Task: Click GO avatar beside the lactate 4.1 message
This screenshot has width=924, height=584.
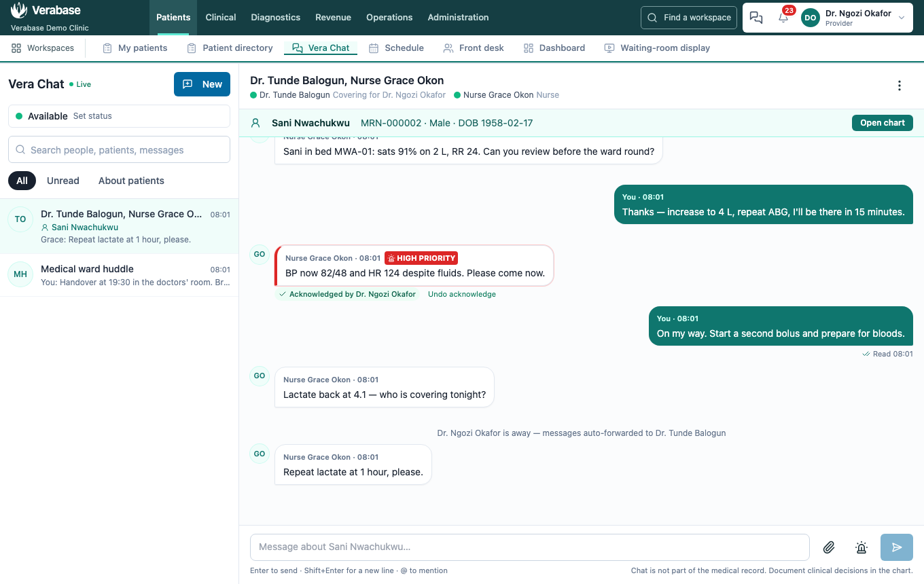Action: 260,376
